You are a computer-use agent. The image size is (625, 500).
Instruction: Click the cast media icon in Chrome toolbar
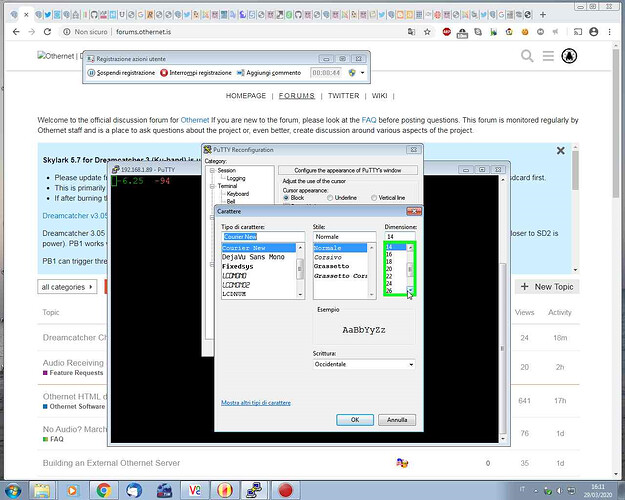578,32
